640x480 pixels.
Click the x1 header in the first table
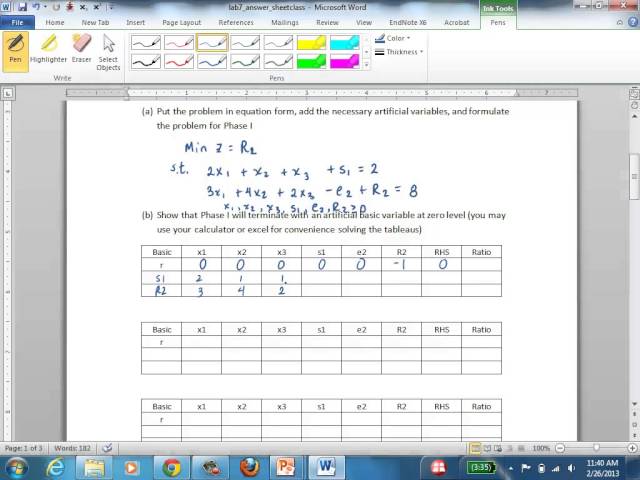(x=202, y=252)
